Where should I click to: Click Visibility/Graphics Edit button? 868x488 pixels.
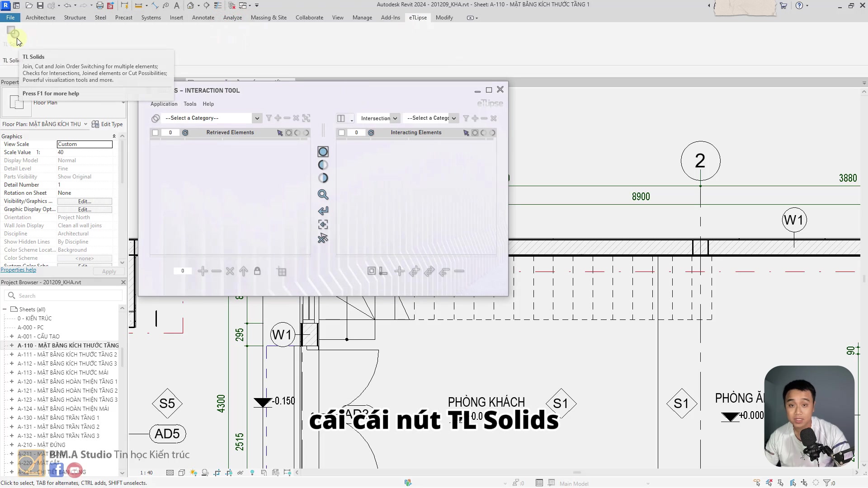(x=85, y=201)
